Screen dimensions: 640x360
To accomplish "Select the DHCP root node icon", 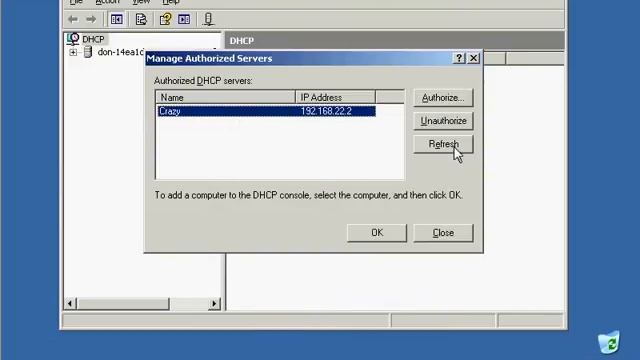I will click(x=73, y=39).
